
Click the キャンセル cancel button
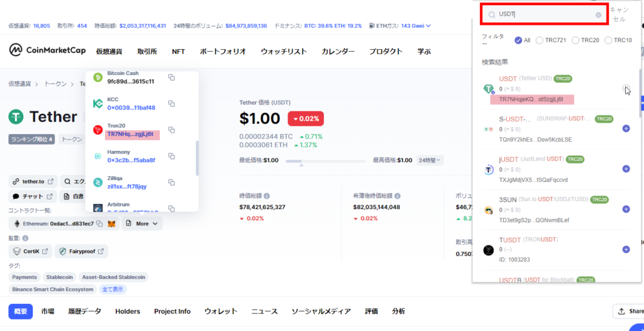pos(619,14)
